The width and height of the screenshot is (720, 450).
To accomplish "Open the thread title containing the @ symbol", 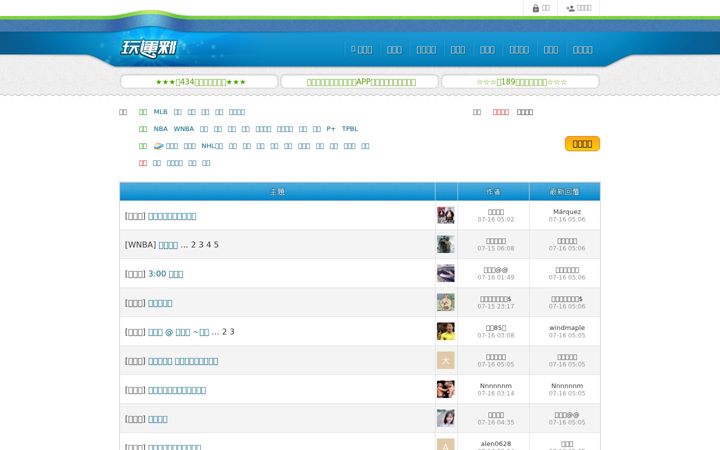I will click(x=179, y=332).
